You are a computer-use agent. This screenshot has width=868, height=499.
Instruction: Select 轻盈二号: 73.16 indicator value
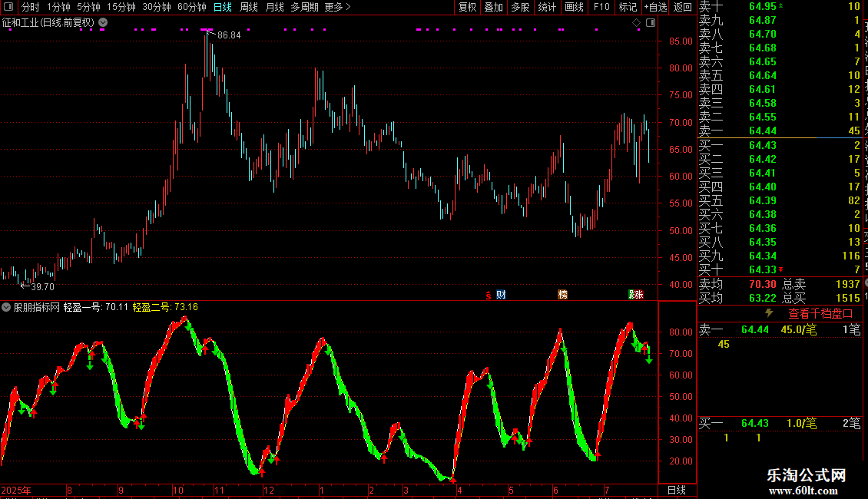pyautogui.click(x=165, y=307)
